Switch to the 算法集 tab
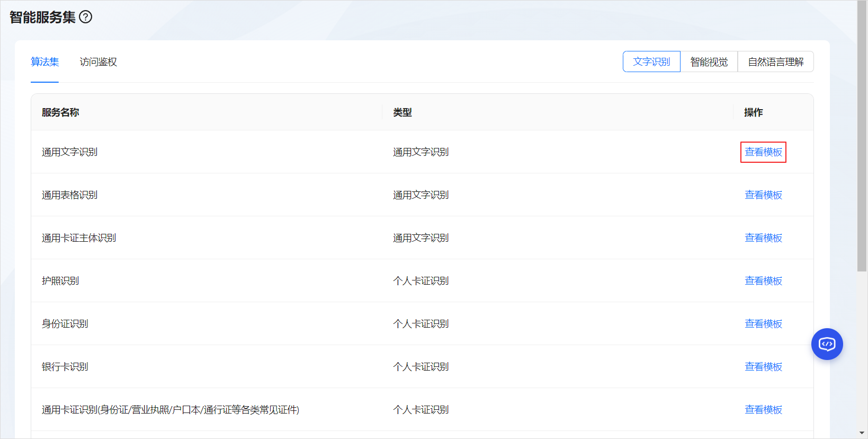The height and width of the screenshot is (439, 868). pos(45,62)
